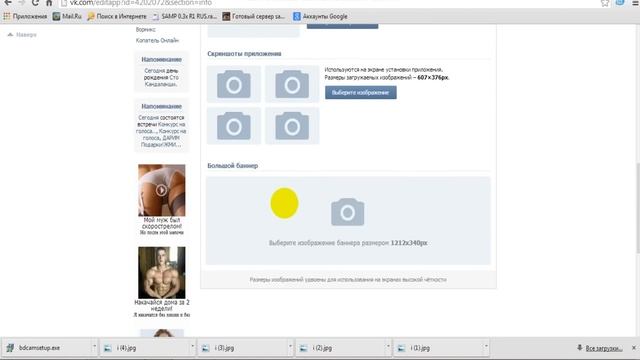Screen dimensions: 640x360
Task: Open downloaded file i (2).jpg
Action: 341,348
